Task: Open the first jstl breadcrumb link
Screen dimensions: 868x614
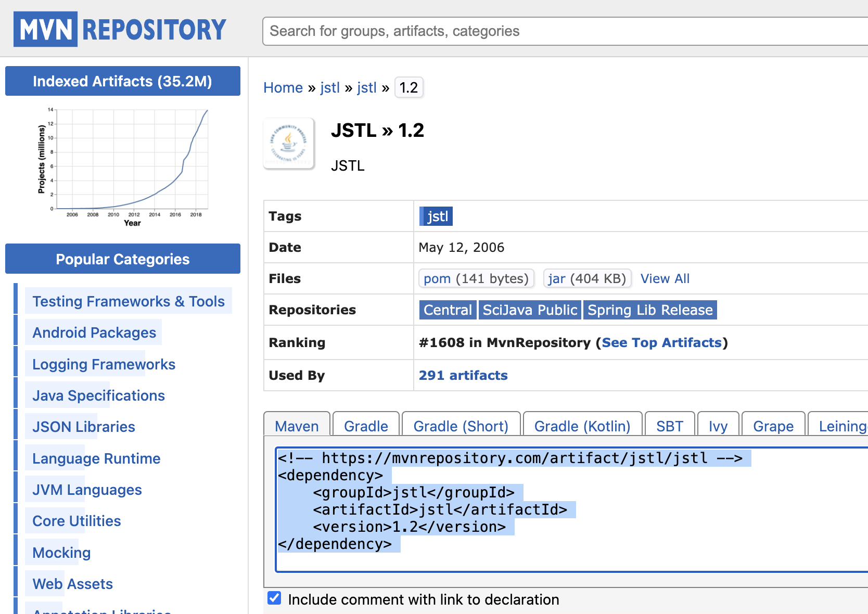Action: click(330, 87)
